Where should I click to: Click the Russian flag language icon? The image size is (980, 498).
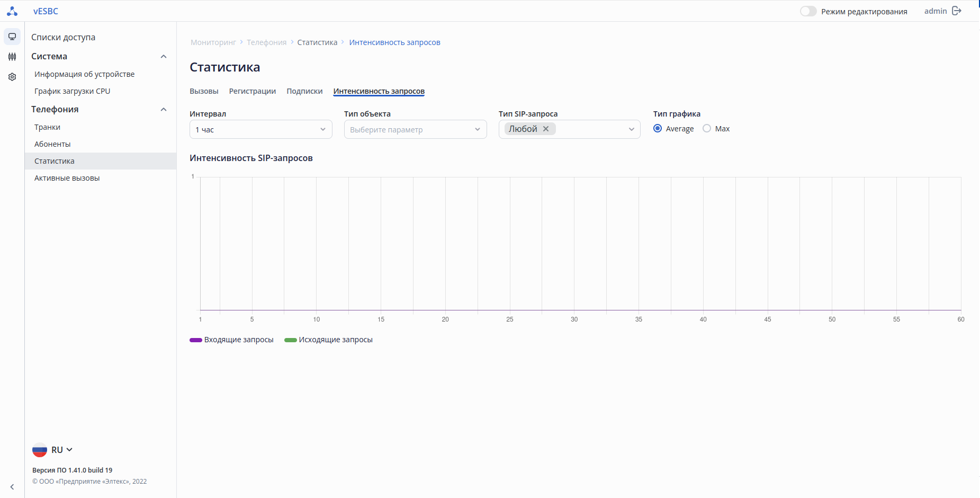(40, 450)
